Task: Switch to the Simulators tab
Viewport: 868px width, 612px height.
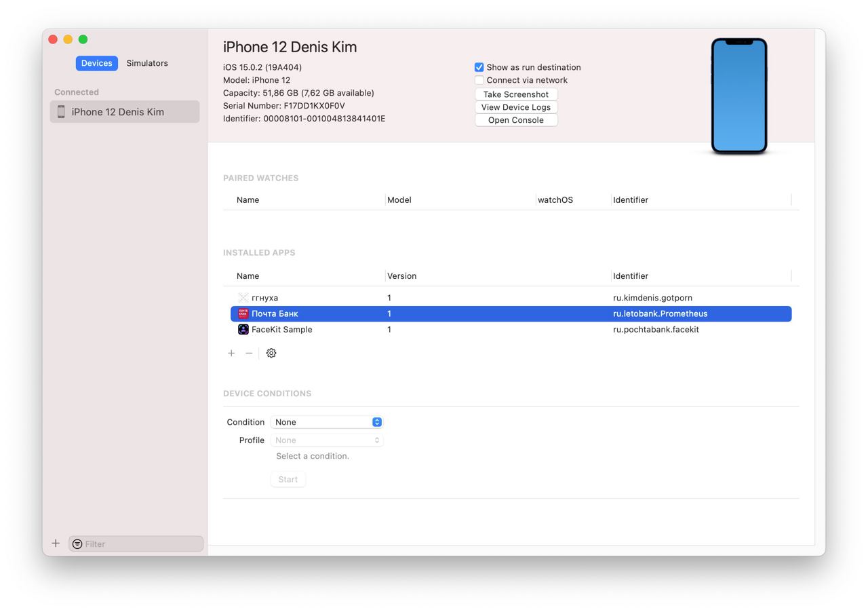Action: [147, 63]
